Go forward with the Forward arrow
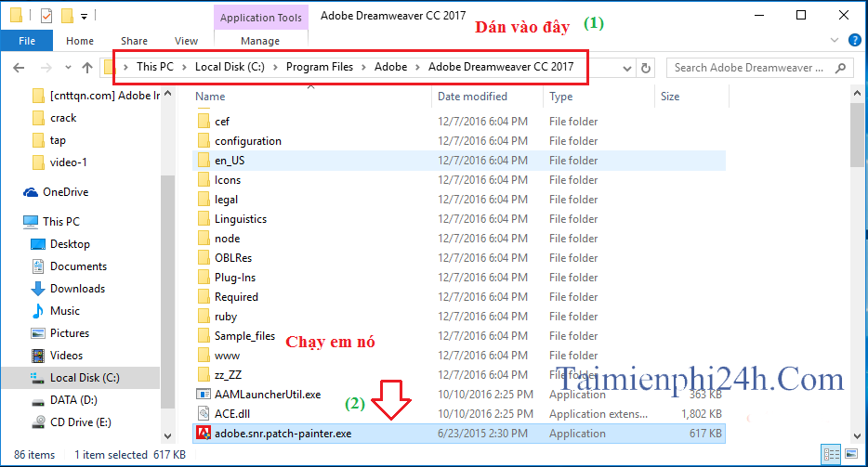This screenshot has height=467, width=868. click(46, 68)
